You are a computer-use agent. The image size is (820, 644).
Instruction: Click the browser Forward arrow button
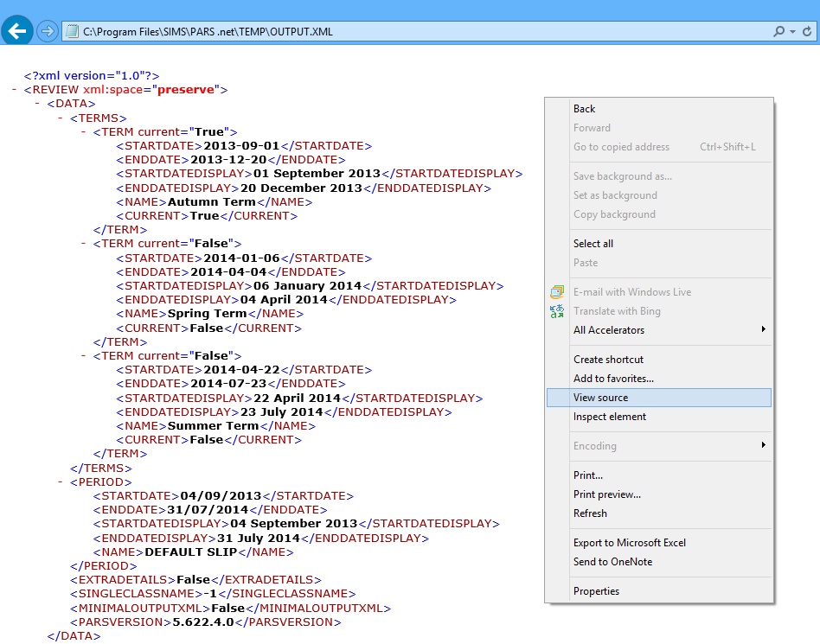click(48, 31)
